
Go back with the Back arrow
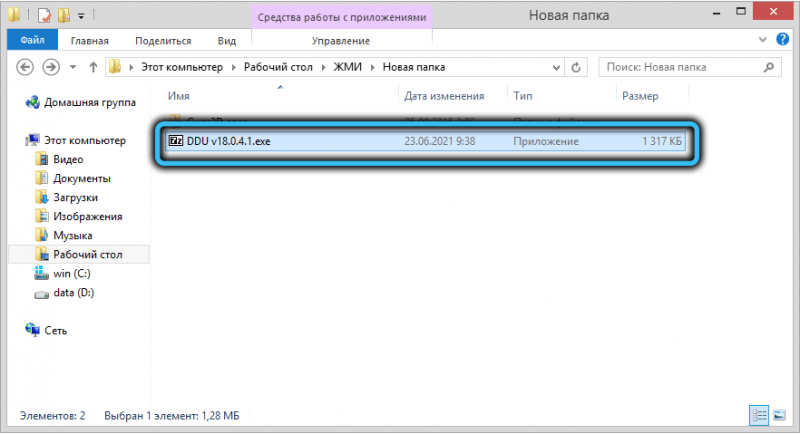(x=25, y=67)
